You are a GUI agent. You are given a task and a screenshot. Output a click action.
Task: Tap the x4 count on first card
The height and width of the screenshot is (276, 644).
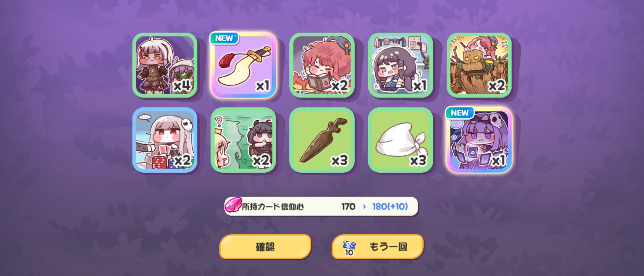click(182, 86)
